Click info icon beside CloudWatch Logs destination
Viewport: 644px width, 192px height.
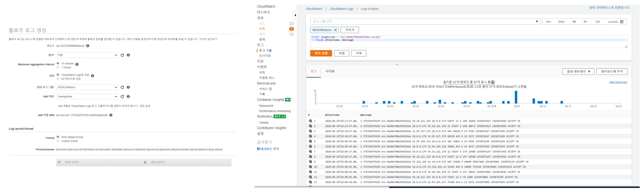92,75
